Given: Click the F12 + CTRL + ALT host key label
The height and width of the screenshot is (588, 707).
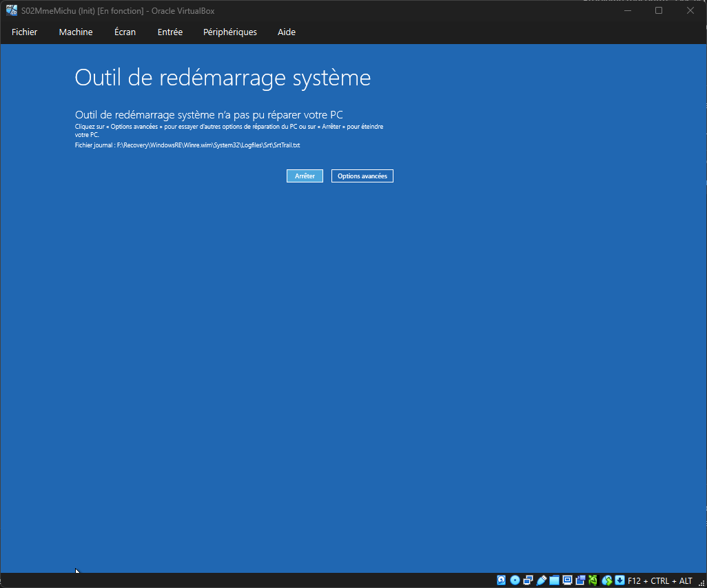Looking at the screenshot, I should tap(660, 580).
